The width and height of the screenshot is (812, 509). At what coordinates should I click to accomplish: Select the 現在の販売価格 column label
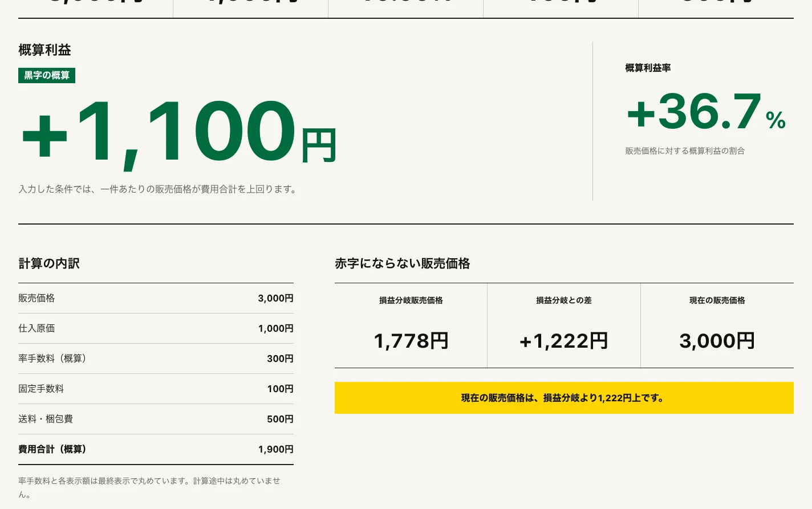coord(717,300)
